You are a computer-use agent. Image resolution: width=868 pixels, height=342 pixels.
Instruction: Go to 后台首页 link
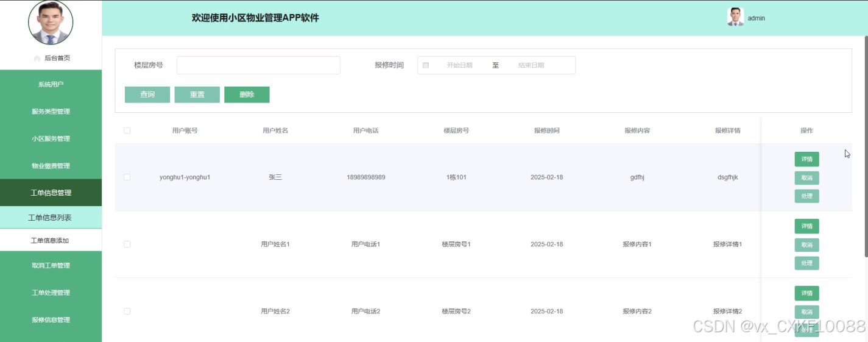click(57, 58)
